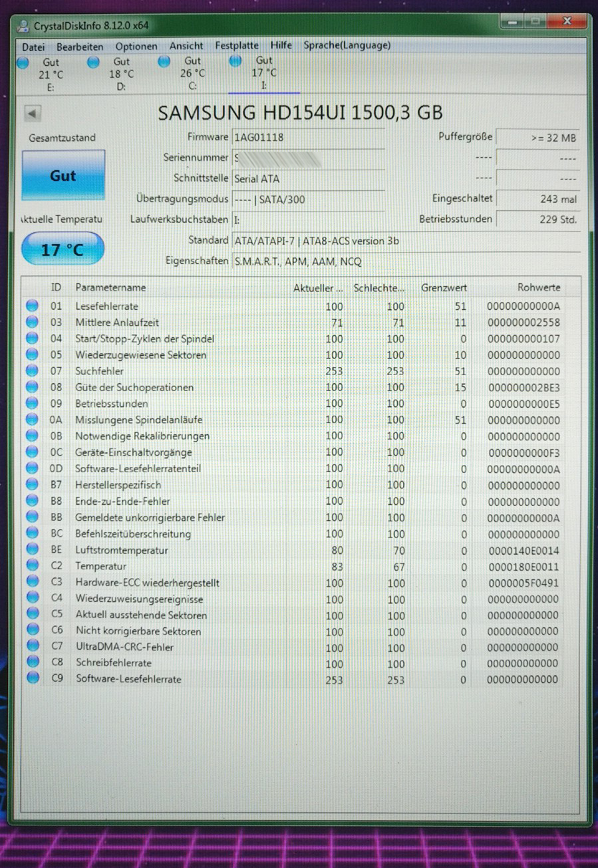Select raw value 000000002558
Image resolution: width=598 pixels, height=868 pixels.
pos(523,323)
